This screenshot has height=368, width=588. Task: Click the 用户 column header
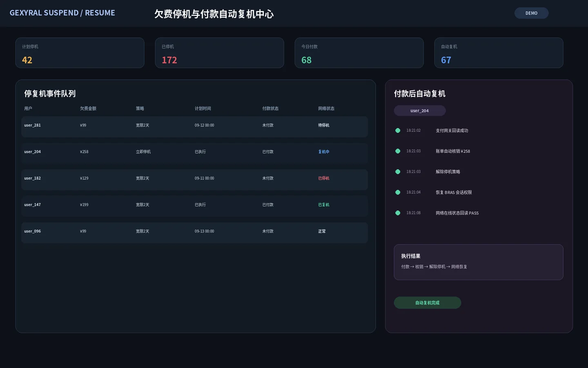[28, 108]
